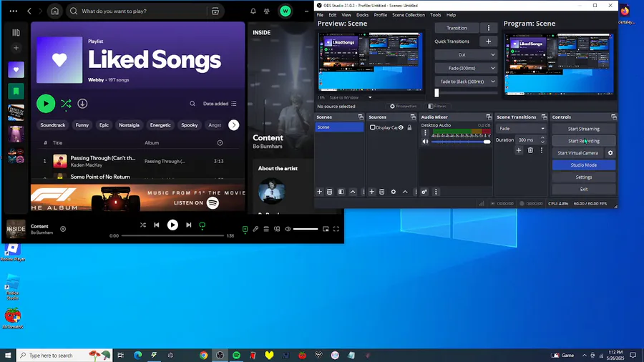The width and height of the screenshot is (644, 362).
Task: Add a quick transition with the plus button
Action: coord(488,41)
